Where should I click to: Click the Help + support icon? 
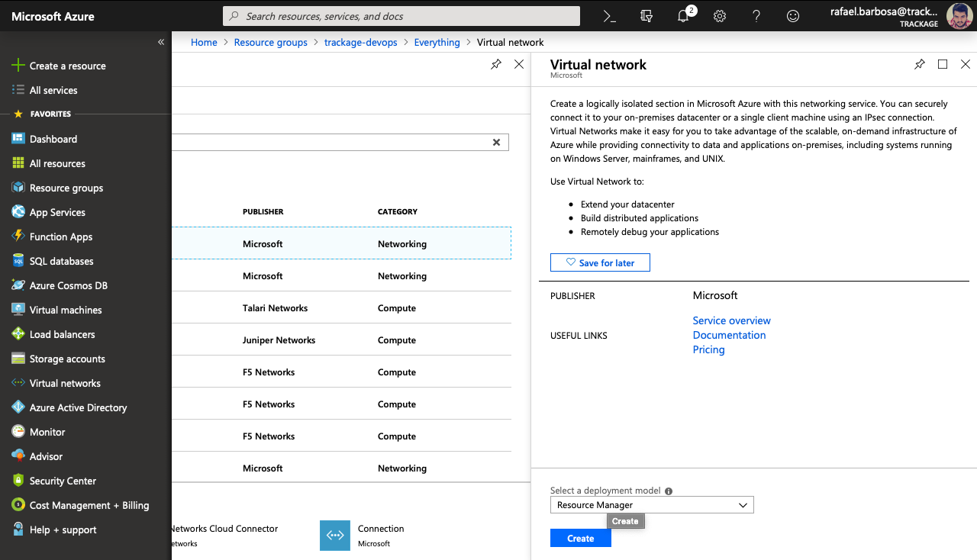(x=18, y=529)
